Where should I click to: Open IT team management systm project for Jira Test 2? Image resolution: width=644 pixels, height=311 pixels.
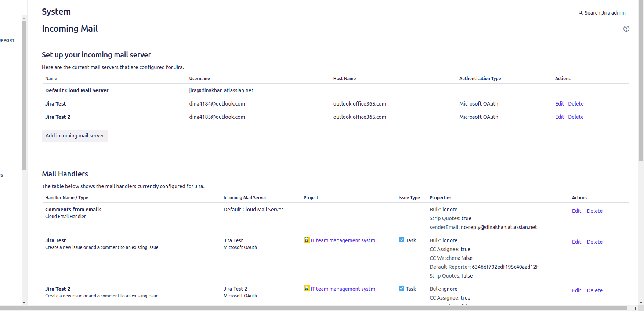pos(343,289)
